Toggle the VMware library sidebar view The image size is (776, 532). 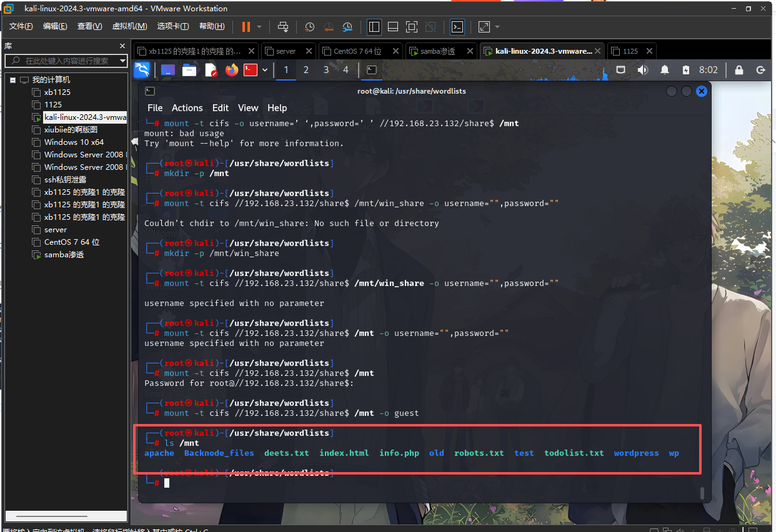[374, 27]
